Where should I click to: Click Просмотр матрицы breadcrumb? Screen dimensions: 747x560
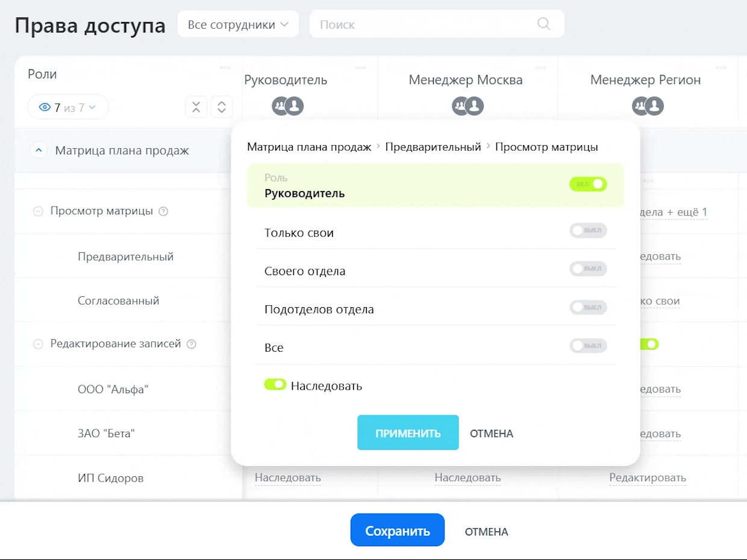coord(546,147)
